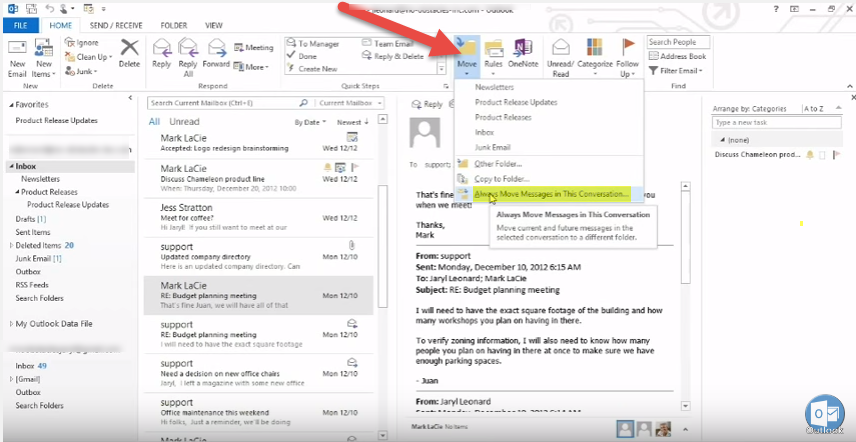Click Ignore in the Delete group

[82, 43]
